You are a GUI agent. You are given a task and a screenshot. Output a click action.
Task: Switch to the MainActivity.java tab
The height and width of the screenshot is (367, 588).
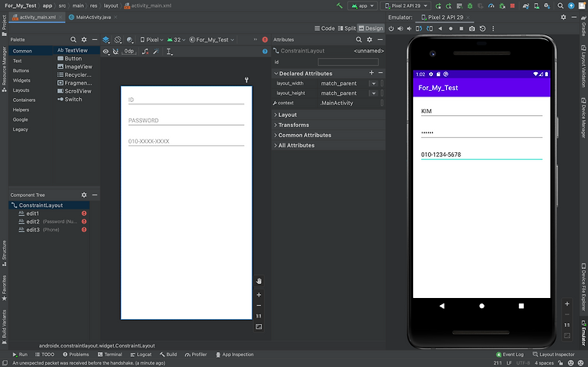(x=93, y=17)
